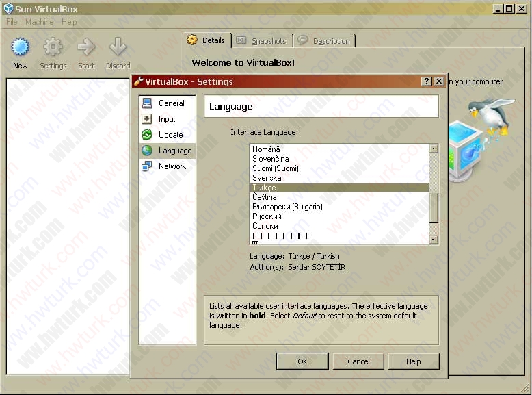Click the Cancel button in Settings dialog
Screen dimensions: 532x395
tap(358, 361)
